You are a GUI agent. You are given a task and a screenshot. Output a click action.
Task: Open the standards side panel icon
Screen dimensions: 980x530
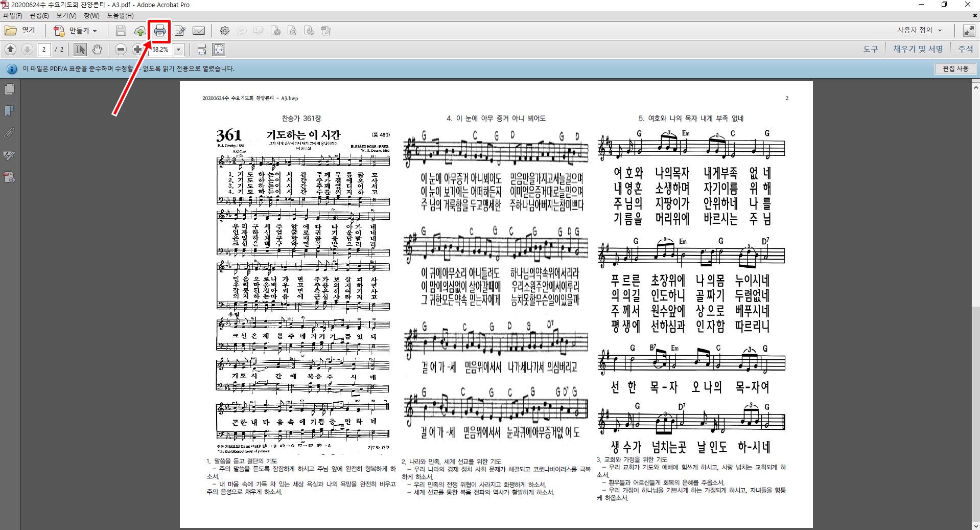[9, 177]
